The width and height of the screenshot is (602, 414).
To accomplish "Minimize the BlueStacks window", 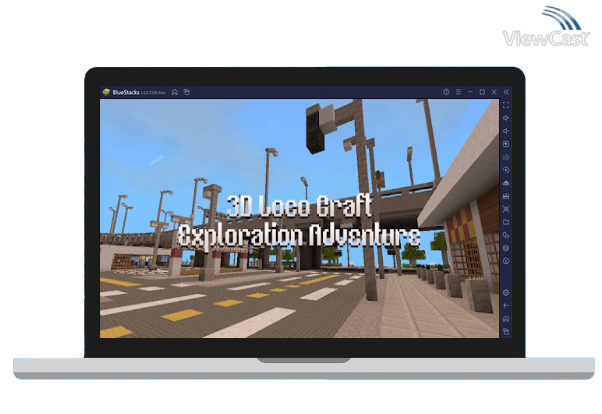I will pyautogui.click(x=470, y=92).
